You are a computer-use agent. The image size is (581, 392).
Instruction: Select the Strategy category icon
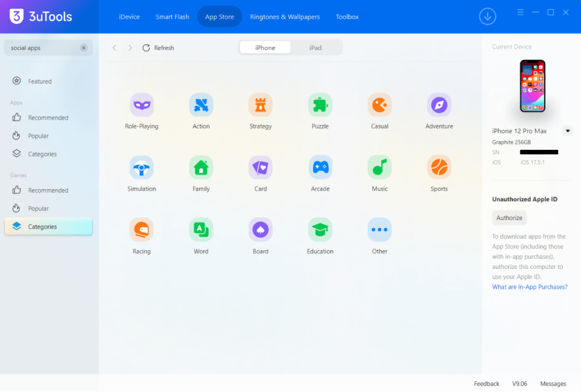[x=260, y=105]
